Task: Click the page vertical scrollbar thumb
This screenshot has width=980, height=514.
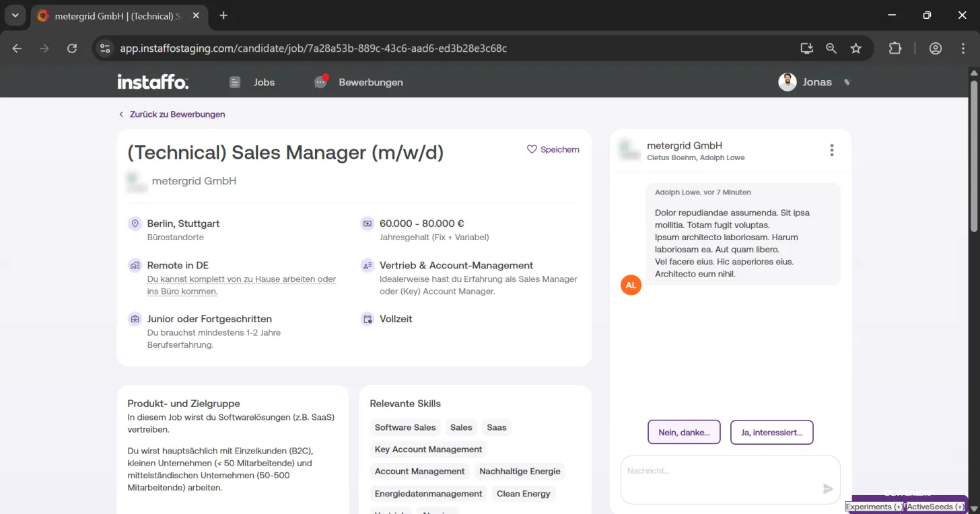Action: pos(974,157)
